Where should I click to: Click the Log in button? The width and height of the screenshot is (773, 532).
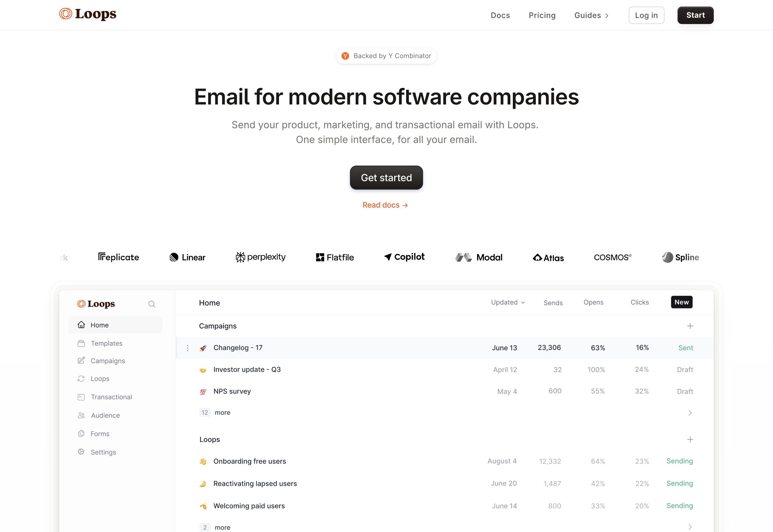point(646,15)
